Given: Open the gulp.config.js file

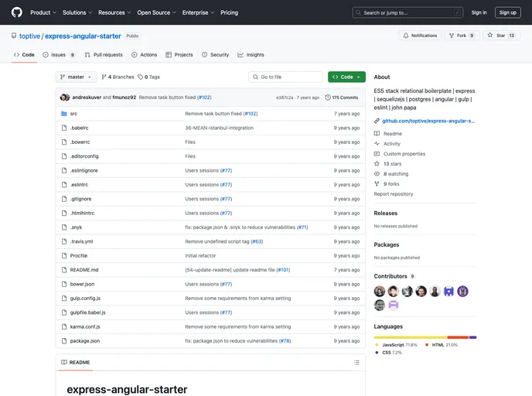Looking at the screenshot, I should [85, 299].
